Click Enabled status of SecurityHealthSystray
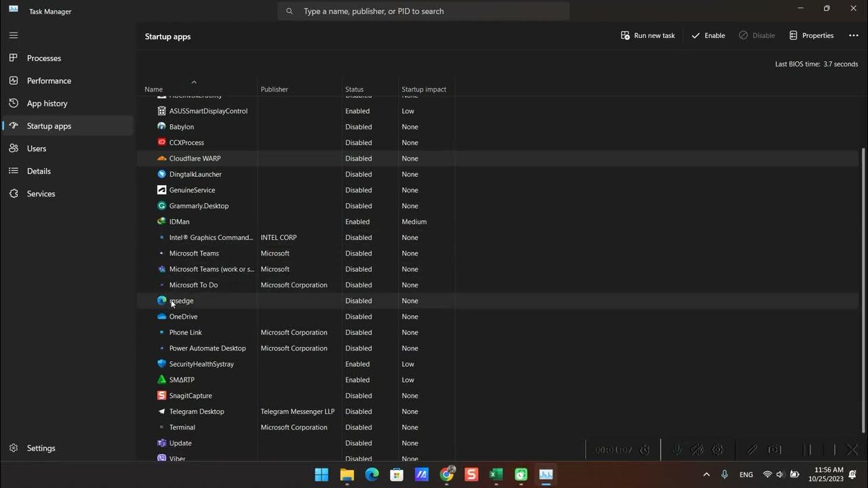 click(x=357, y=364)
